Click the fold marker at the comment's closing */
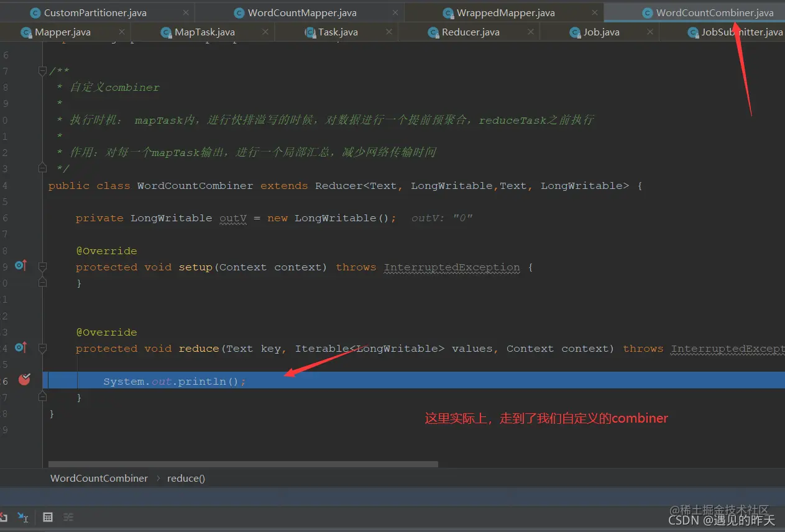This screenshot has height=532, width=785. click(x=42, y=168)
